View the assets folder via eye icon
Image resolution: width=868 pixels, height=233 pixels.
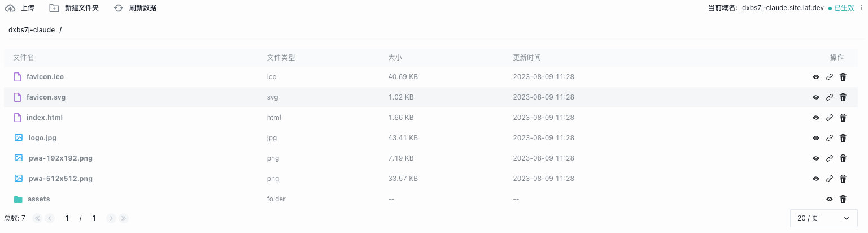[830, 199]
